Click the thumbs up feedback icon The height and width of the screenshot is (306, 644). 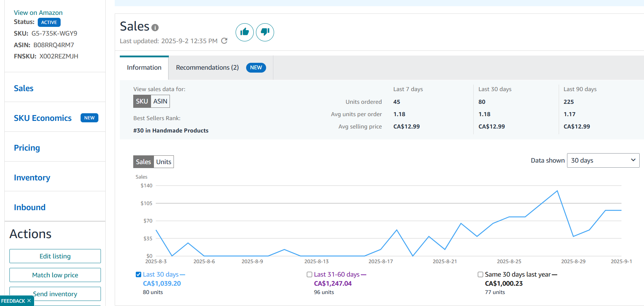click(x=245, y=32)
